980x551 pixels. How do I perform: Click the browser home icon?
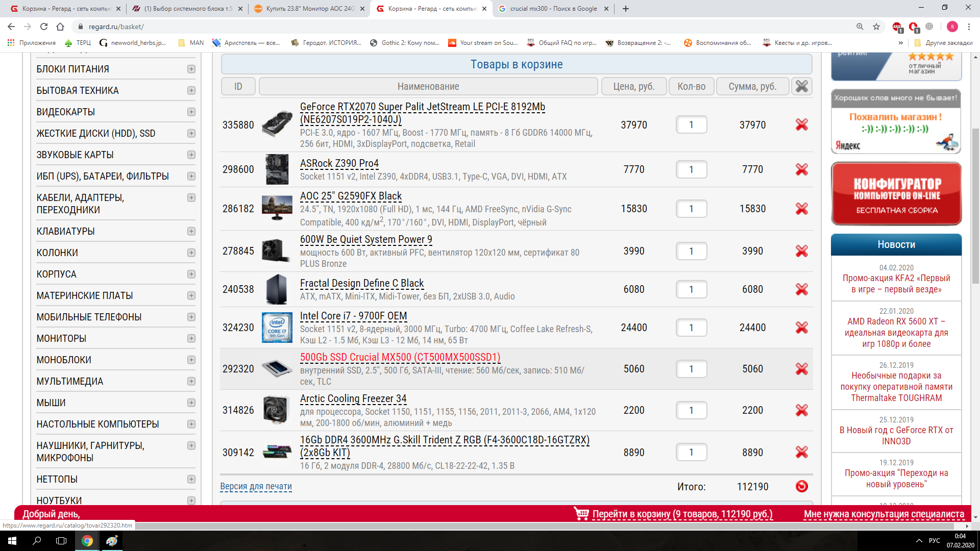60,27
